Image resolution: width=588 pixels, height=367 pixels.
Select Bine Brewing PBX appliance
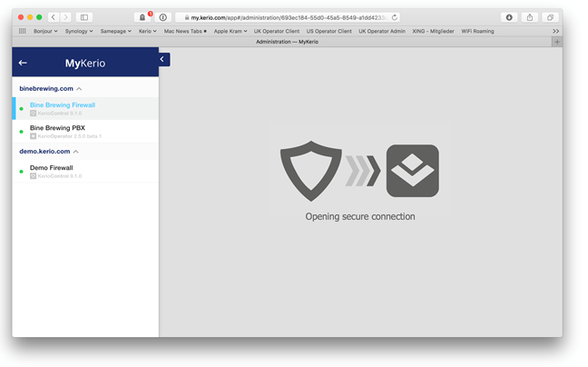click(85, 132)
